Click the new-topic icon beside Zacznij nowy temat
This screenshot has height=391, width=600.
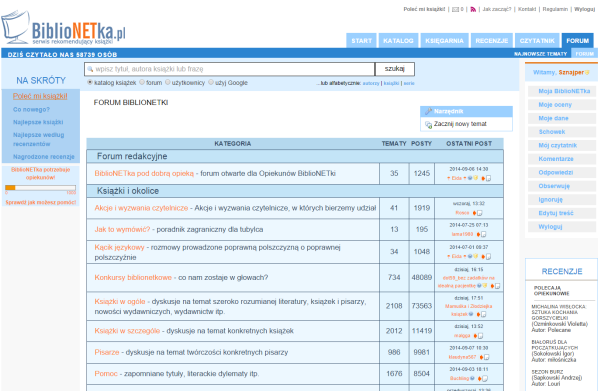click(429, 124)
